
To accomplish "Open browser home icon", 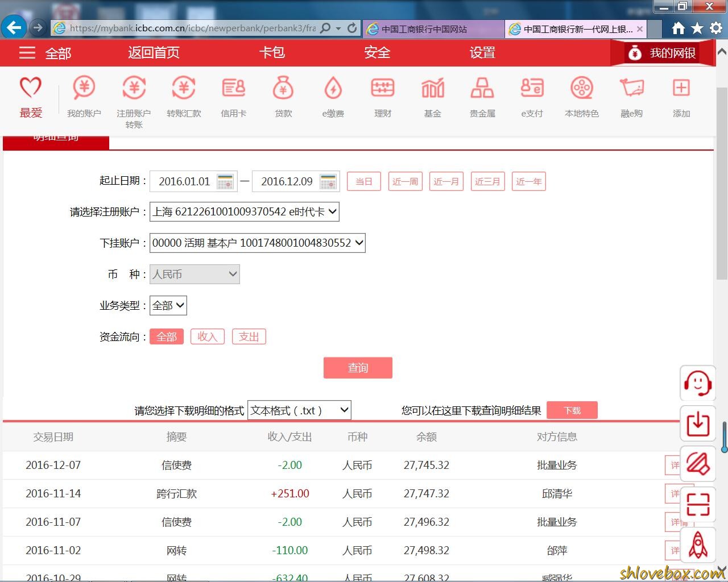I will pyautogui.click(x=678, y=28).
